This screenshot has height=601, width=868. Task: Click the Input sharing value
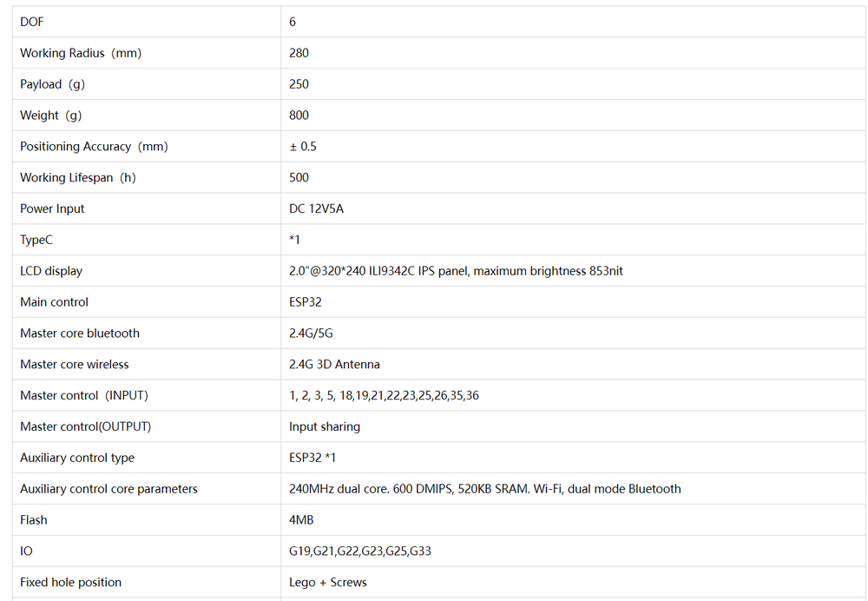pos(325,426)
